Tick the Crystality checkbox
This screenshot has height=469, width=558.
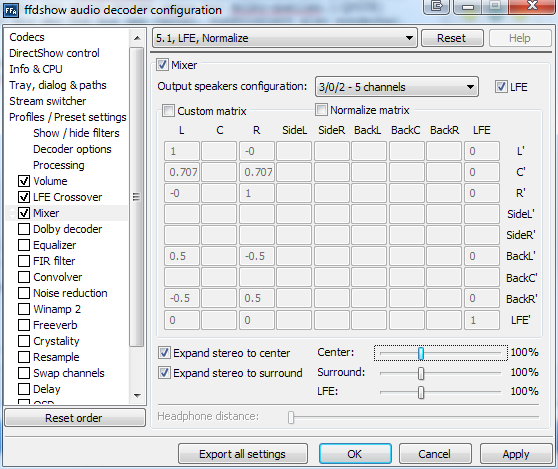(x=24, y=341)
